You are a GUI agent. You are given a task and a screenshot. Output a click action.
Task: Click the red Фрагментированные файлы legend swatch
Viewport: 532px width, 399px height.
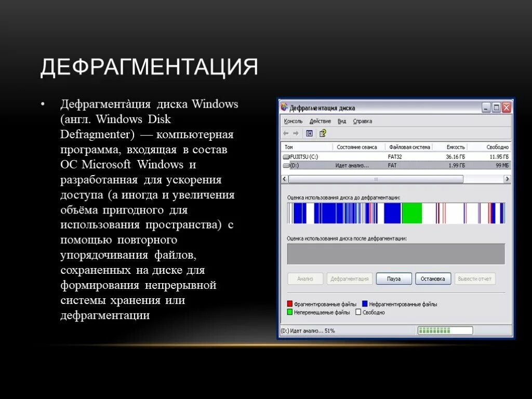290,303
